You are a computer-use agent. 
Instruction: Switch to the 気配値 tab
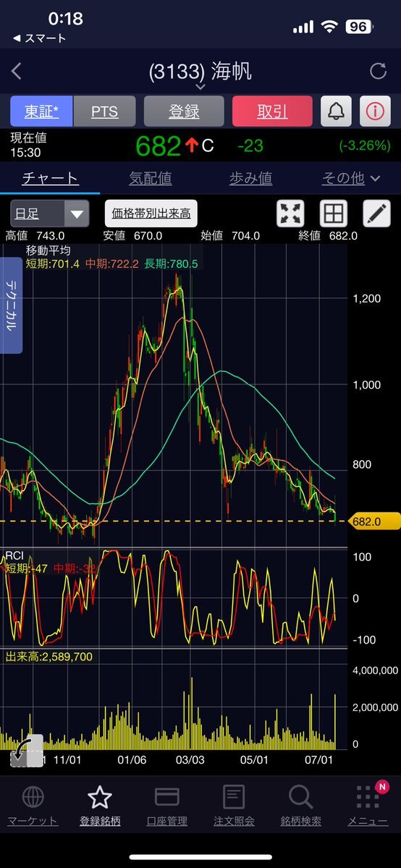pyautogui.click(x=150, y=178)
